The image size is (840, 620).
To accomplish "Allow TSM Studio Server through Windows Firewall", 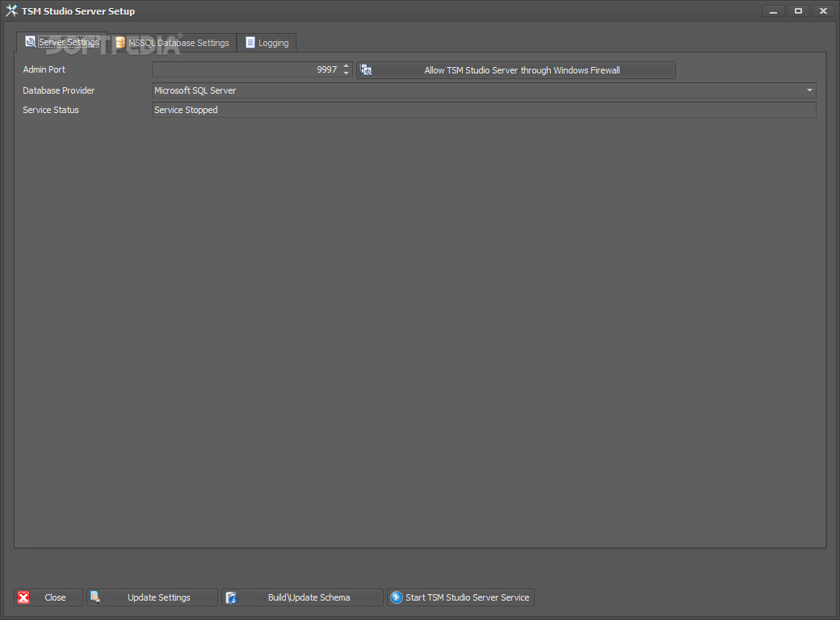I will (x=516, y=70).
